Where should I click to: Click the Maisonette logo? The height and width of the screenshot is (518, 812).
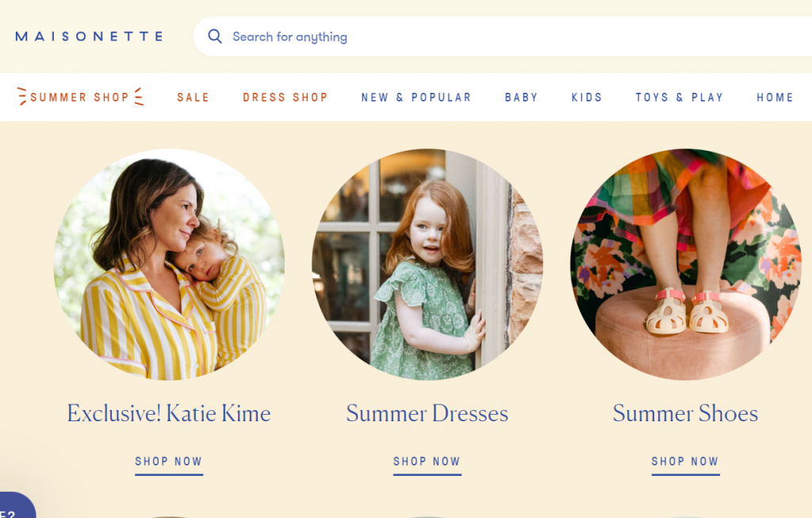(89, 36)
